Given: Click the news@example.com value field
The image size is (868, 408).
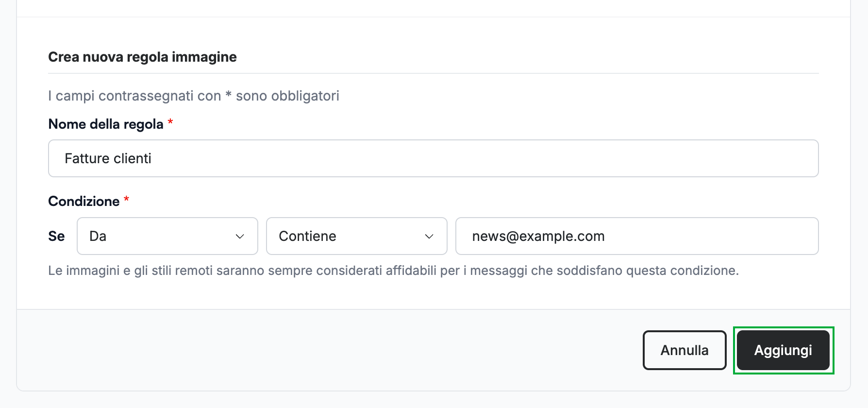Looking at the screenshot, I should pos(637,236).
